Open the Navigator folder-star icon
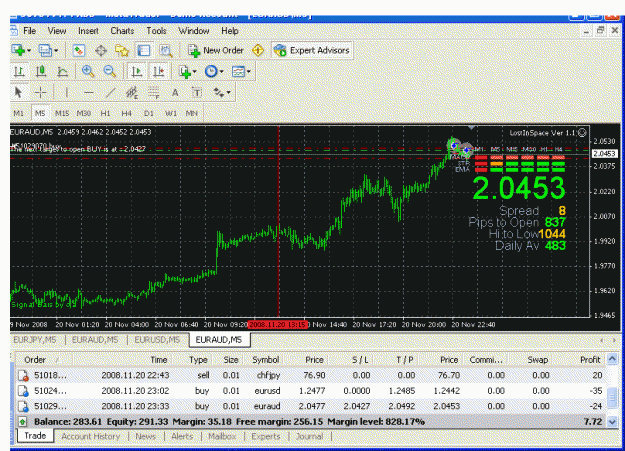 (x=122, y=50)
